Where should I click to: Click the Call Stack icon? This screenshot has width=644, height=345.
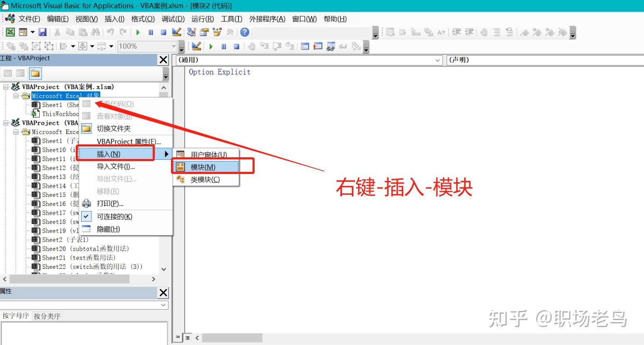(x=356, y=47)
